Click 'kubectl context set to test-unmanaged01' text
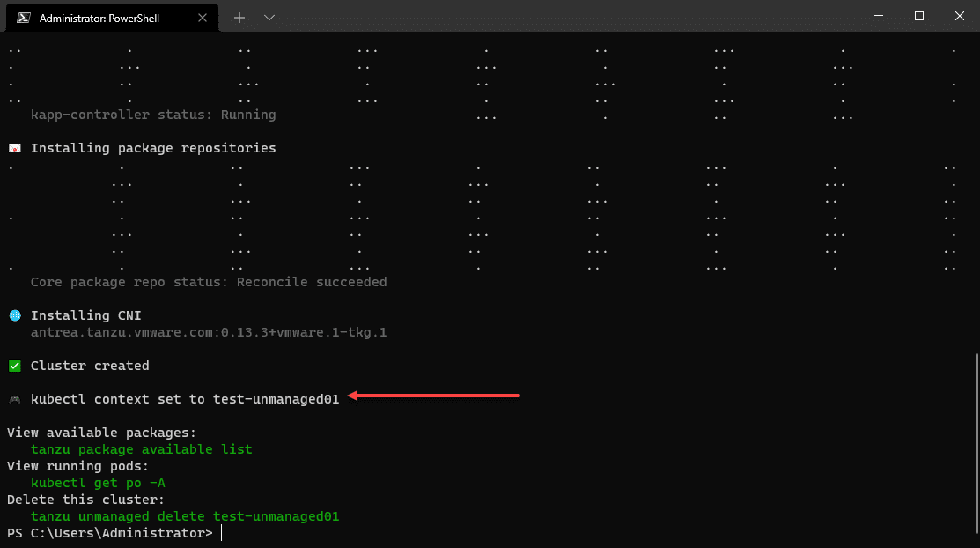980x548 pixels. [x=185, y=399]
